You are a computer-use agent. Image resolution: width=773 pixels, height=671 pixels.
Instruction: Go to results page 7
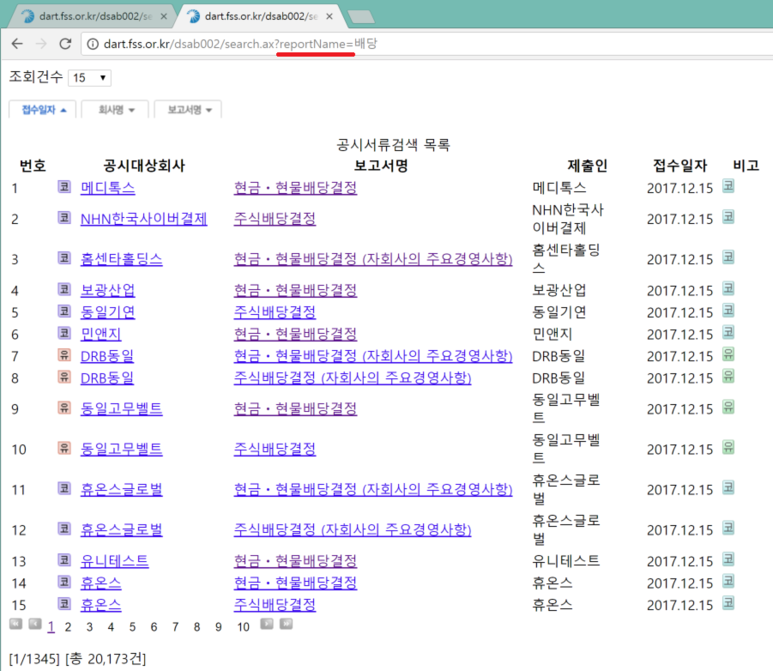tap(175, 627)
